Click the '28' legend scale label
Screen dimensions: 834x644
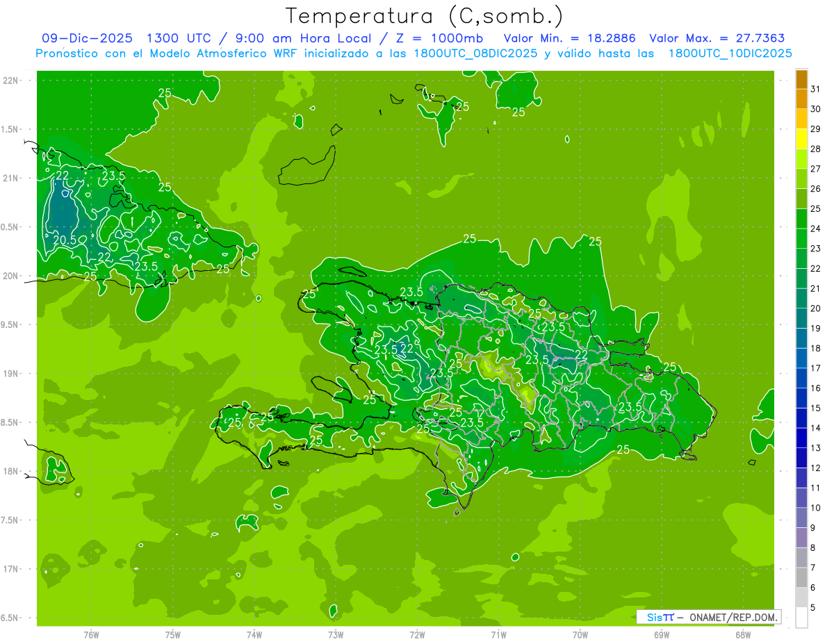click(815, 149)
